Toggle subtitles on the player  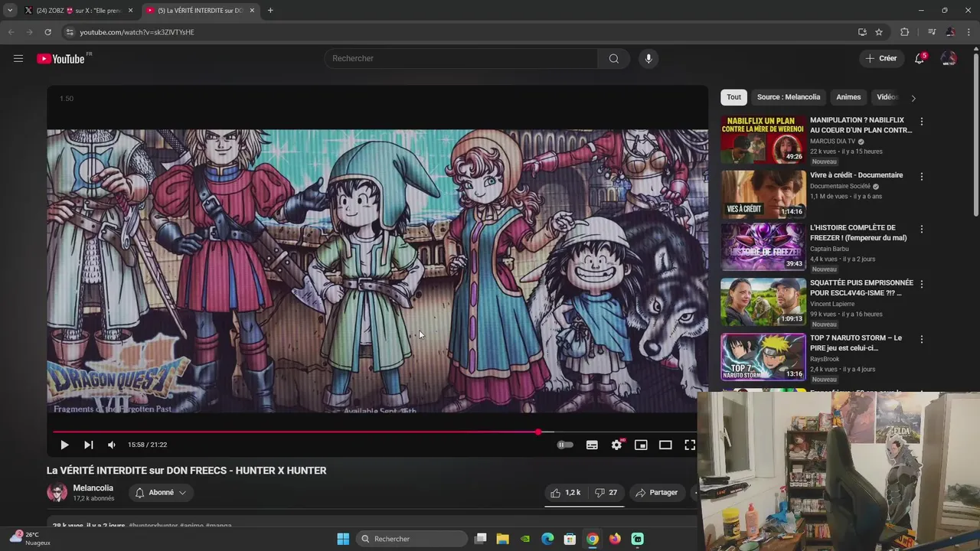pos(592,445)
